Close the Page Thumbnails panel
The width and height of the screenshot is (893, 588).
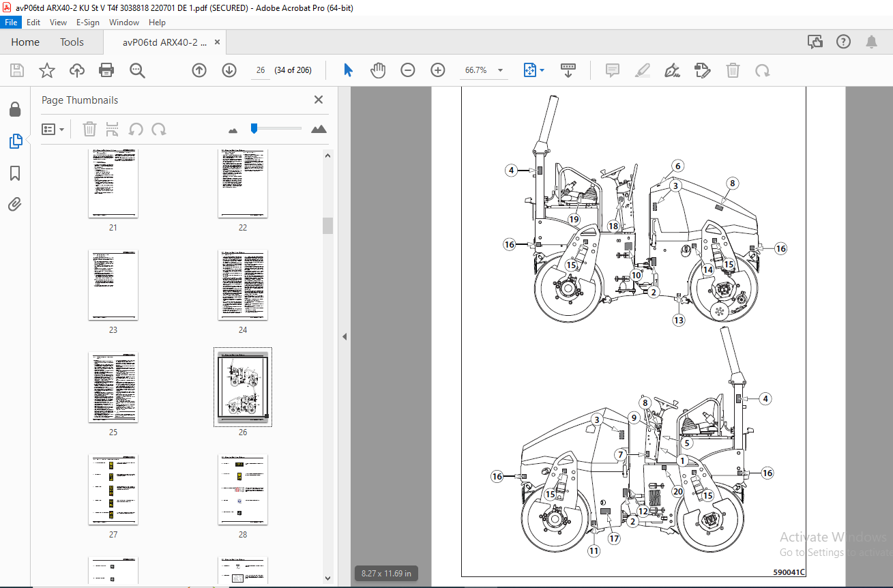[319, 100]
